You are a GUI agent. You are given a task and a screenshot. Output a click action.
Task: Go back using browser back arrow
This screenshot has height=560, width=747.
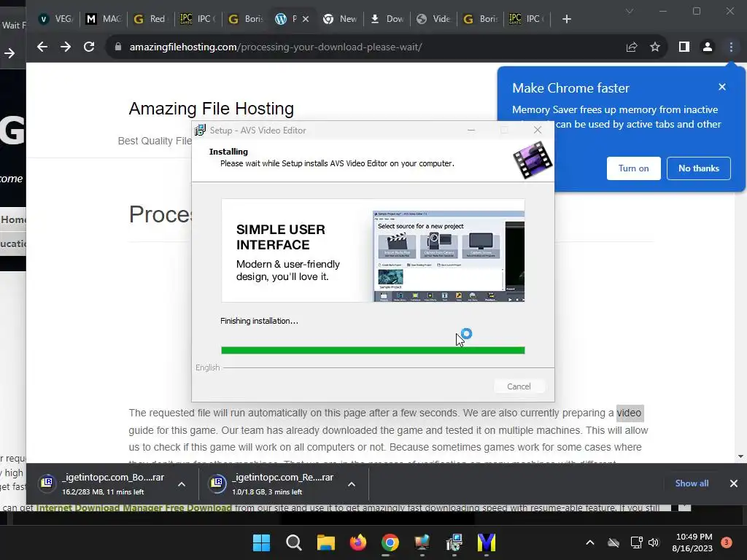(x=42, y=47)
